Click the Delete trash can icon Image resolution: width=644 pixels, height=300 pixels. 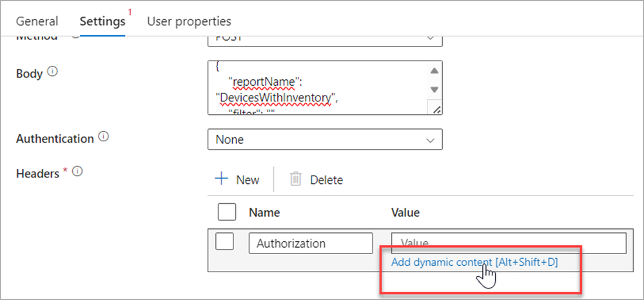296,179
